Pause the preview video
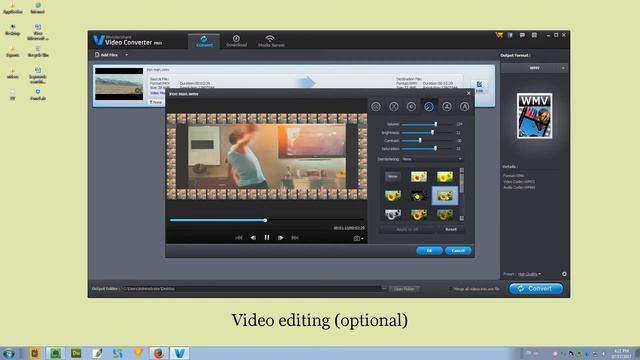Image resolution: width=640 pixels, height=360 pixels. [267, 238]
